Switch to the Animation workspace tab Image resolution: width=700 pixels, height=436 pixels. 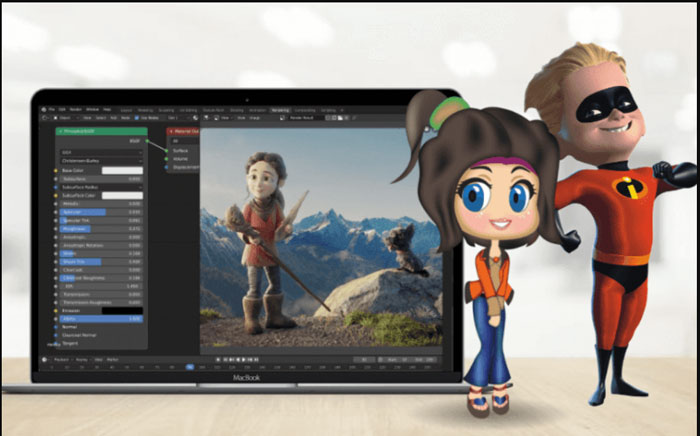257,110
